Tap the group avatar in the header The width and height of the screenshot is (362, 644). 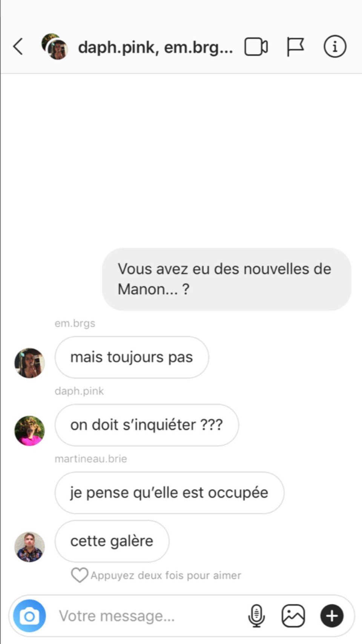[55, 46]
